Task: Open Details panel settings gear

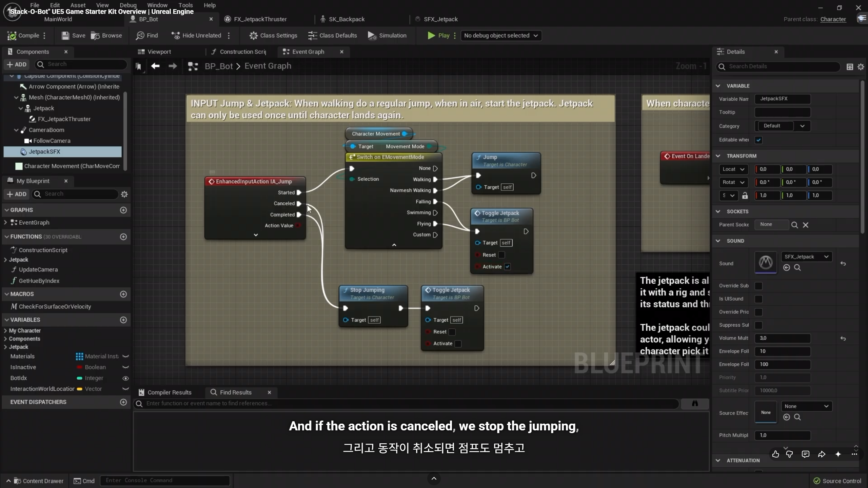Action: [x=861, y=67]
